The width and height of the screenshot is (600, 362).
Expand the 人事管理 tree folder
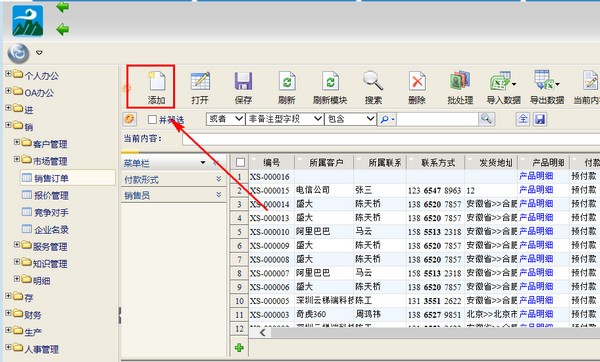click(8, 347)
